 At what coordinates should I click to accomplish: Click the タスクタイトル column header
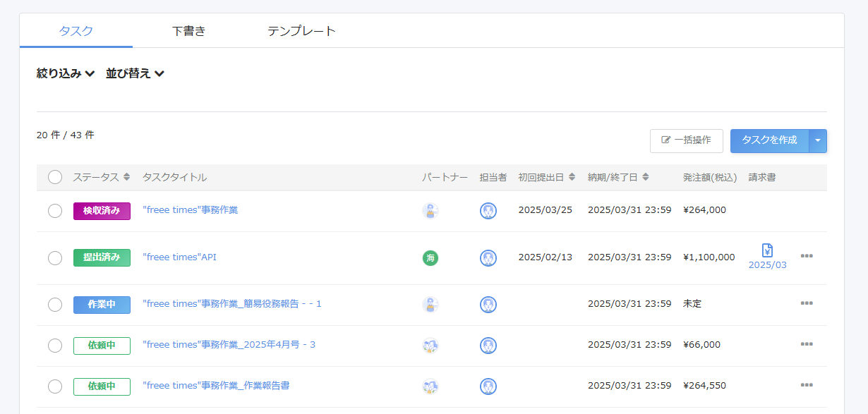[x=174, y=177]
